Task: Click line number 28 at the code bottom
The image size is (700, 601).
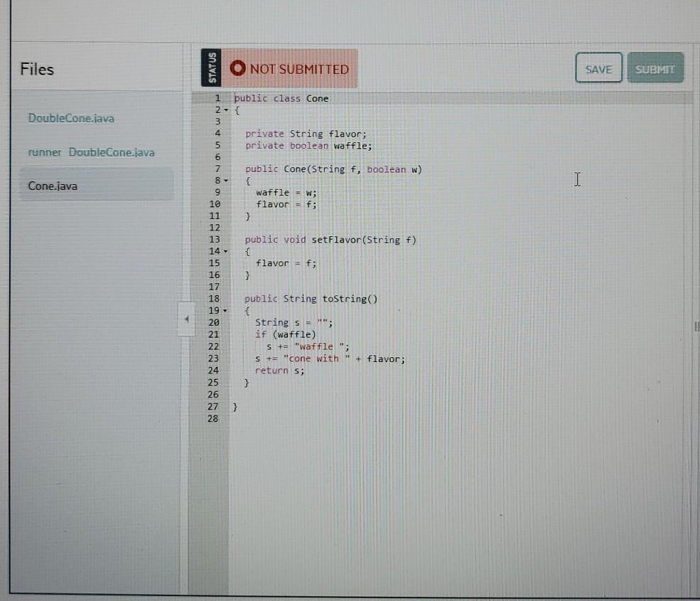Action: click(x=215, y=418)
